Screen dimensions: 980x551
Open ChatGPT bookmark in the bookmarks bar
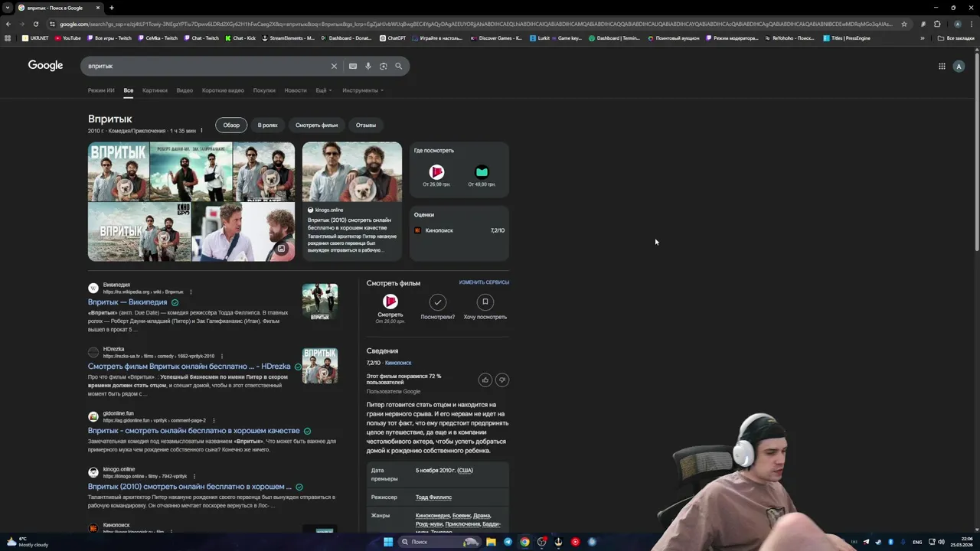coord(392,37)
